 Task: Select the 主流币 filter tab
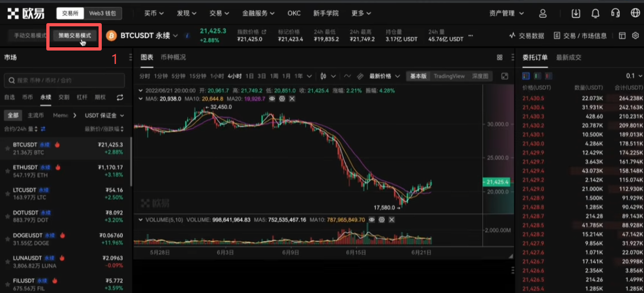pos(36,116)
